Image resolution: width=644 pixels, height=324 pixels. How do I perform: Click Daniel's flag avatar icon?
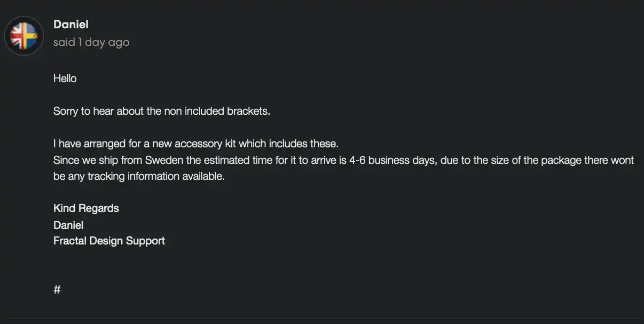pyautogui.click(x=23, y=36)
